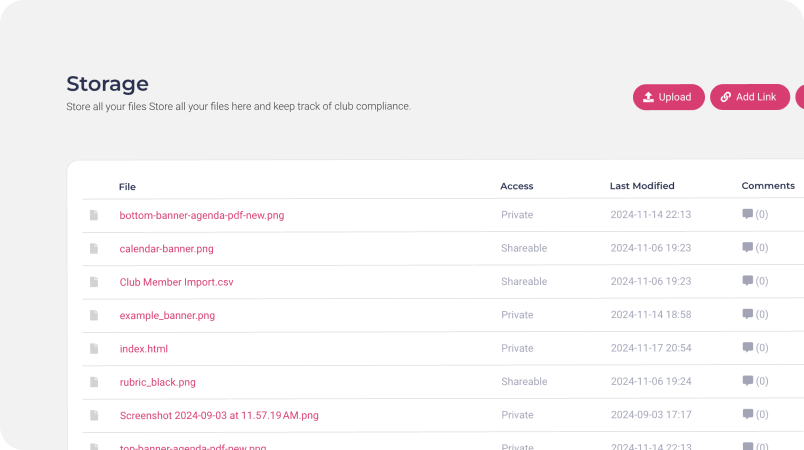Open comments for rubric_black.png

[x=755, y=381]
